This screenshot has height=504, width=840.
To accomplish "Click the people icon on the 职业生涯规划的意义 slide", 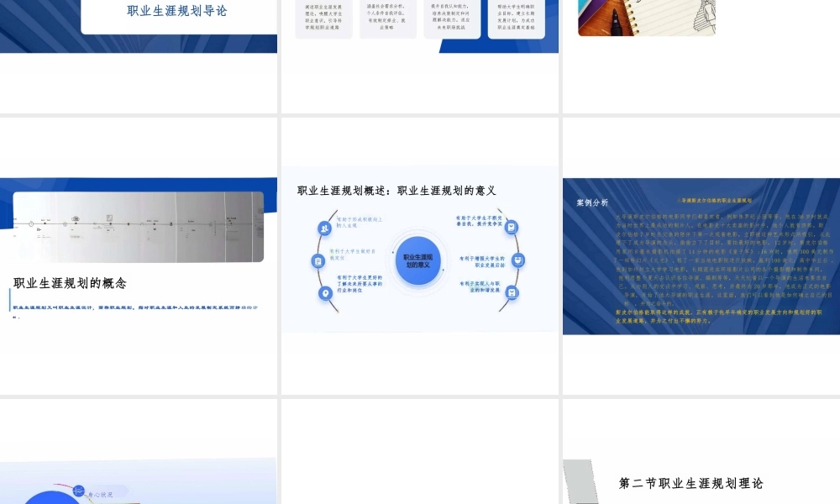I will 324,228.
